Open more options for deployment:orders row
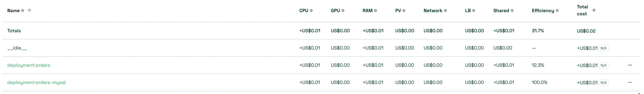 (x=630, y=65)
